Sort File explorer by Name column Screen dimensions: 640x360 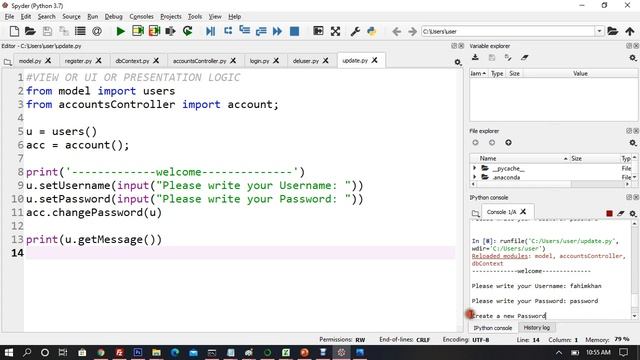tap(488, 158)
